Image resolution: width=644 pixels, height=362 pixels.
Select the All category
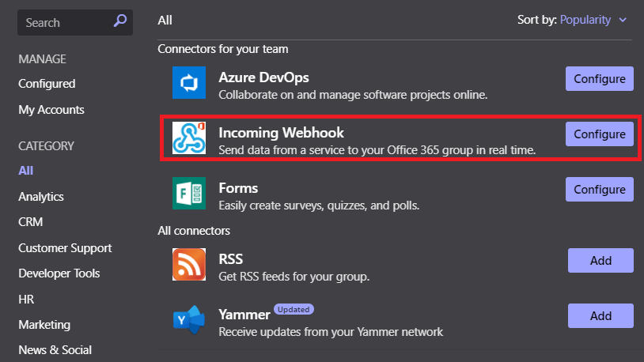[26, 171]
